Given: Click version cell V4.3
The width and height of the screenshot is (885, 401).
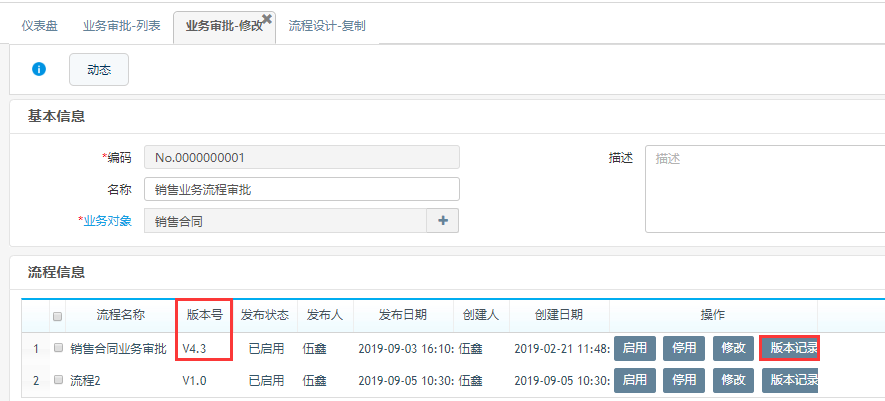Looking at the screenshot, I should [x=194, y=349].
